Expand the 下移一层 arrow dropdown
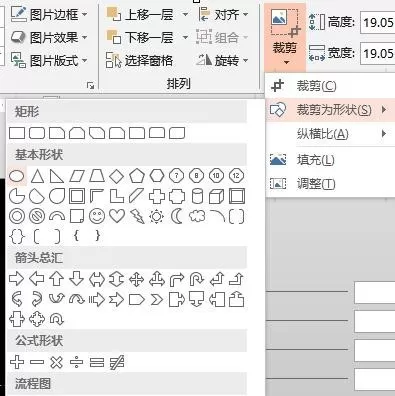 [x=185, y=37]
